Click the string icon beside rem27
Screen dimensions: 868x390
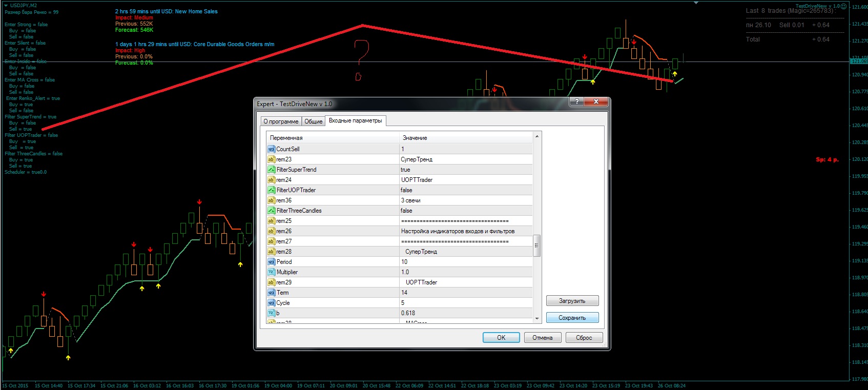point(271,241)
